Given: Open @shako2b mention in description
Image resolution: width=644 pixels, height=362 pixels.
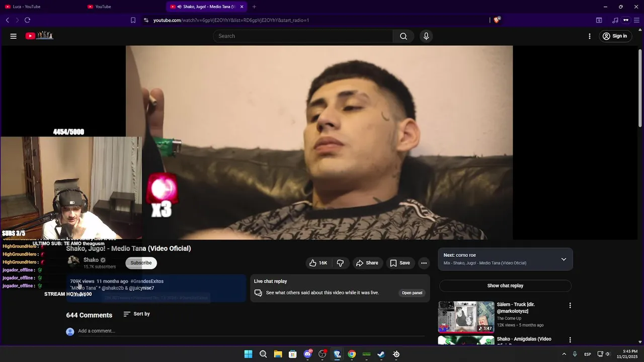Looking at the screenshot, I should click(113, 288).
